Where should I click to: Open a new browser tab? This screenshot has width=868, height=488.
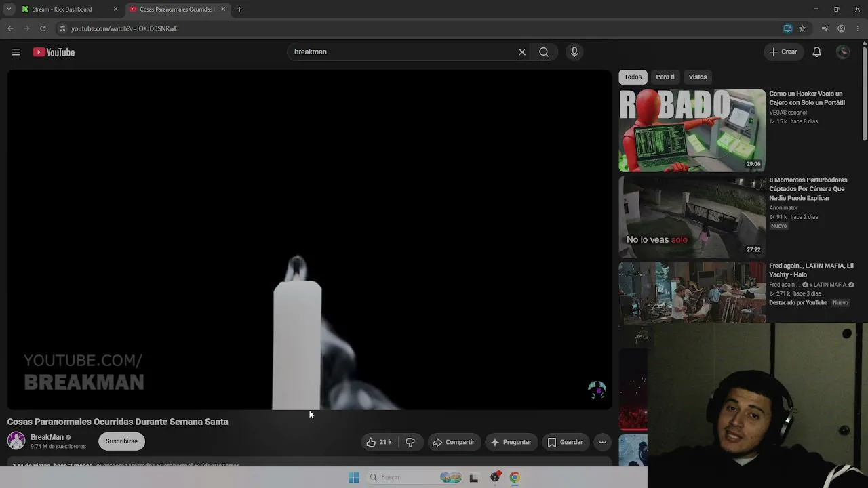pyautogui.click(x=239, y=9)
